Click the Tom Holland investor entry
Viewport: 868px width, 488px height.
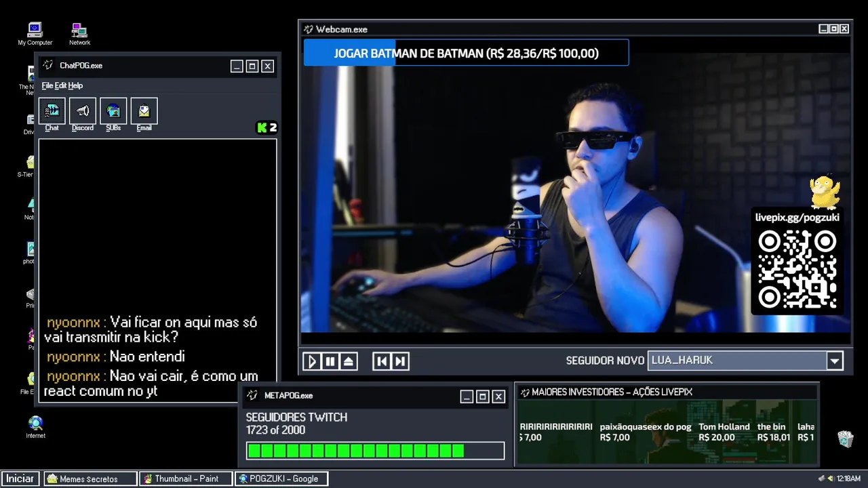click(724, 432)
